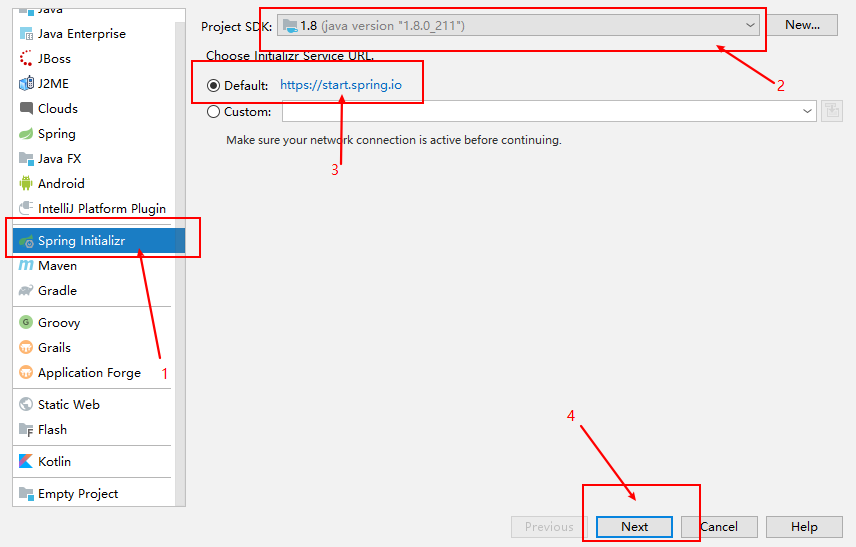This screenshot has width=856, height=547.
Task: Choose the Kotlin logo icon
Action: [x=26, y=461]
